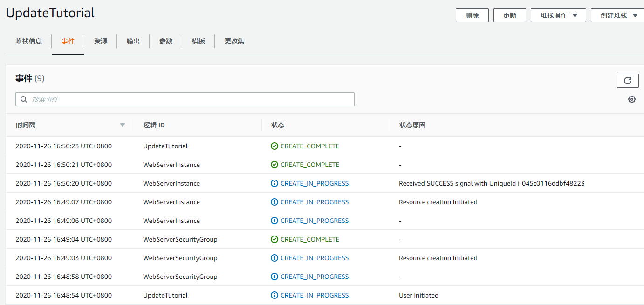This screenshot has width=644, height=305.
Task: Click CREATE_IN_PROGRESS status text at 16:49:06
Action: coord(315,221)
